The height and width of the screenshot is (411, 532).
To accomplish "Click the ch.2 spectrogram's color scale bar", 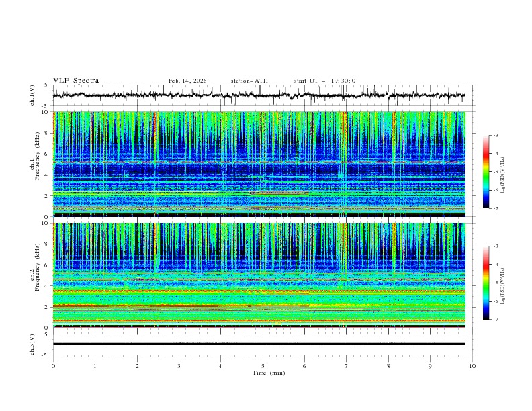I will (486, 283).
